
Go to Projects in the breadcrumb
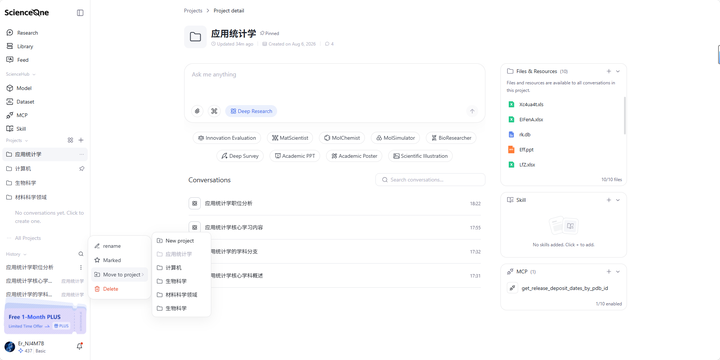[193, 11]
